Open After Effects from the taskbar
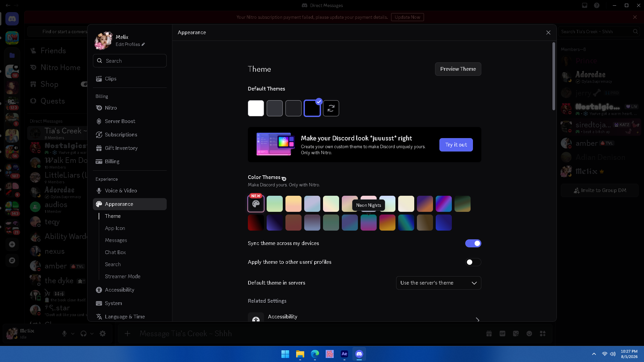The image size is (644, 362). click(344, 354)
